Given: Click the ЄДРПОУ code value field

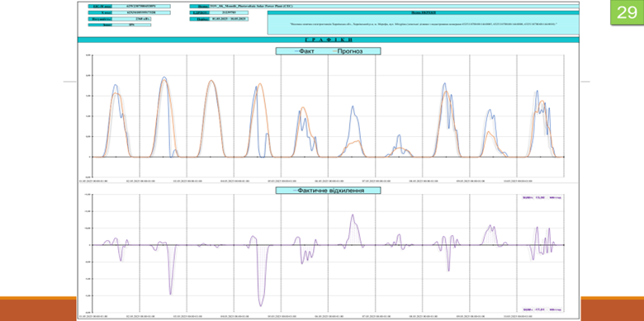Looking at the screenshot, I should [x=230, y=12].
